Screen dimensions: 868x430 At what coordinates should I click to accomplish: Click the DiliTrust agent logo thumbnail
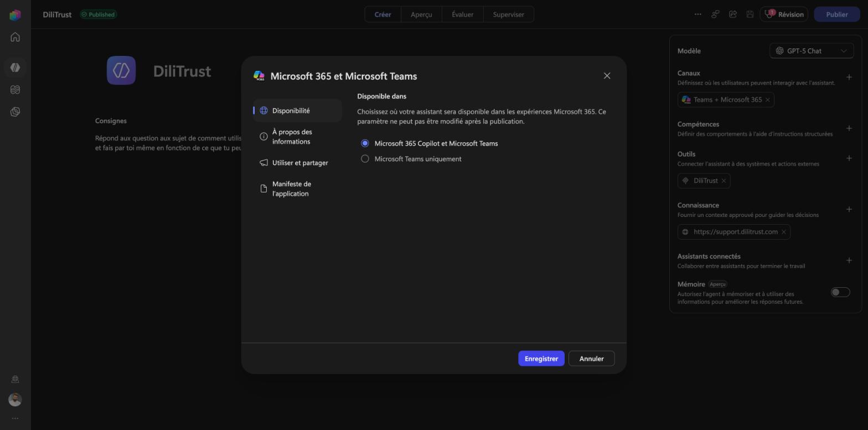point(121,70)
